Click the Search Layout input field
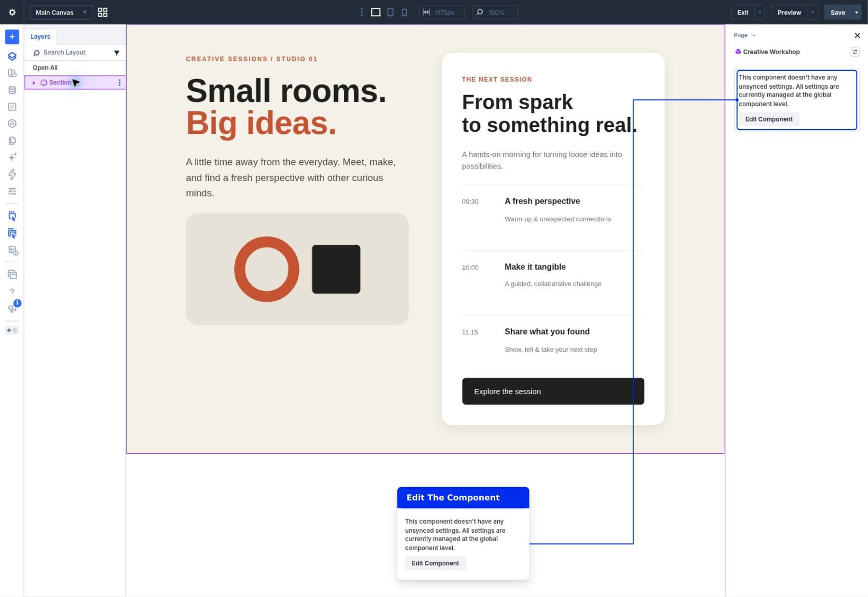Screen dimensions: 868x597 tap(70, 53)
